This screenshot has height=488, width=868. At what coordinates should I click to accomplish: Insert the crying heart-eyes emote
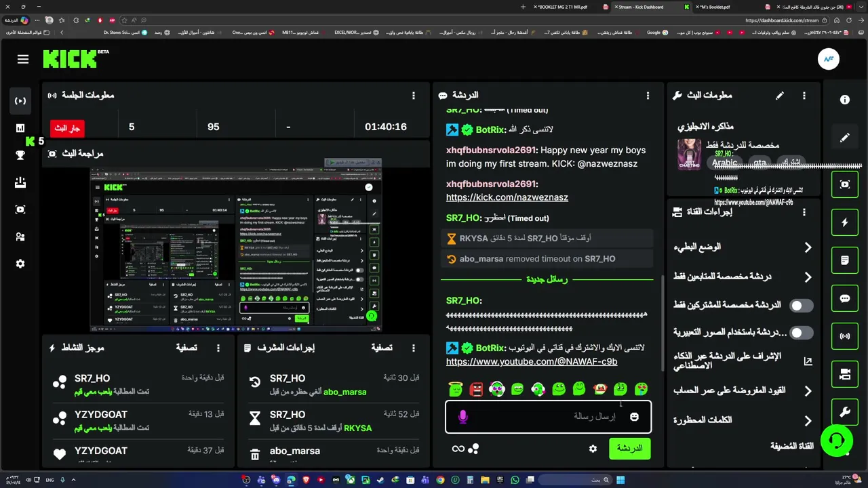click(x=641, y=389)
